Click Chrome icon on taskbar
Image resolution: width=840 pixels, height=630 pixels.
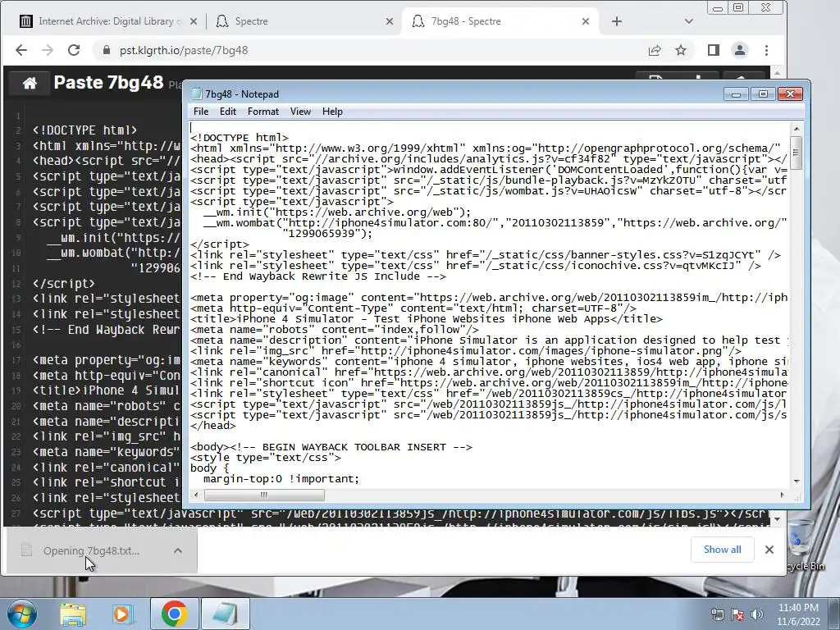[x=174, y=614]
